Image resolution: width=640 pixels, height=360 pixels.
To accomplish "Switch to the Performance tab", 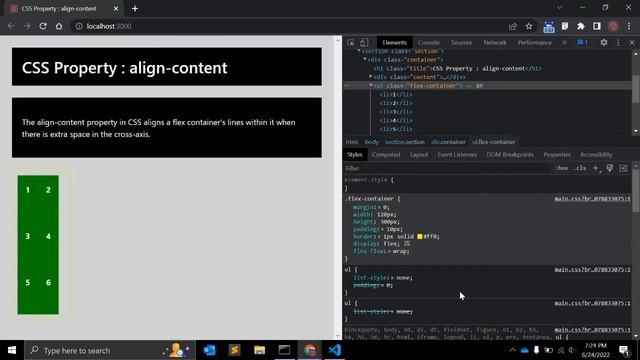I will [535, 42].
